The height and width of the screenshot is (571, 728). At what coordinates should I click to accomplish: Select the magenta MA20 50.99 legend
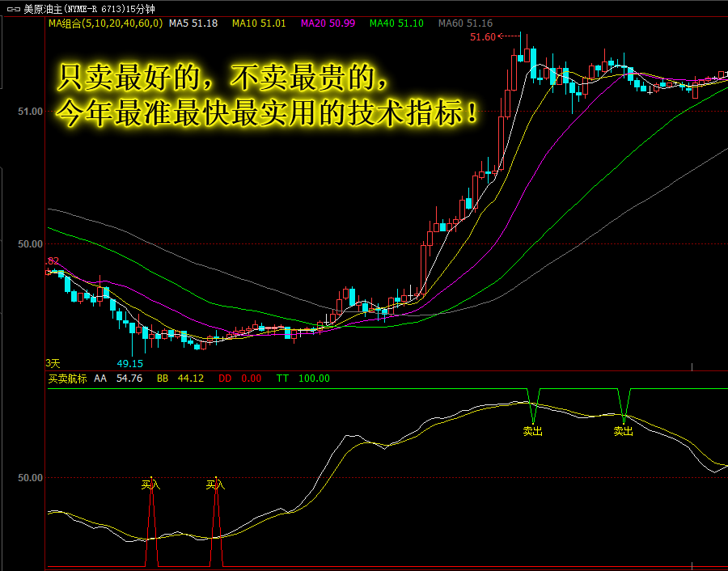(328, 24)
